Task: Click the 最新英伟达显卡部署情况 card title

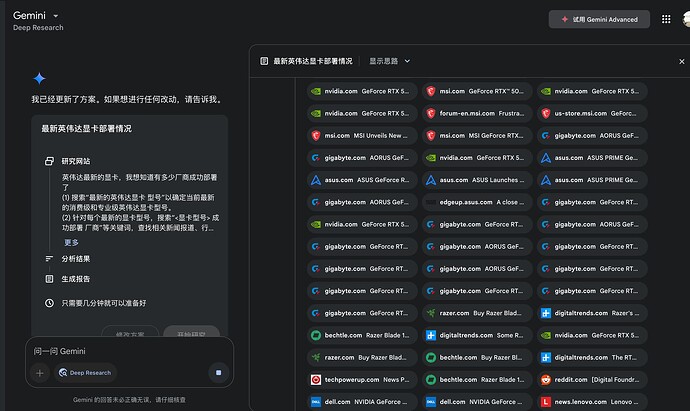Action: pyautogui.click(x=86, y=128)
